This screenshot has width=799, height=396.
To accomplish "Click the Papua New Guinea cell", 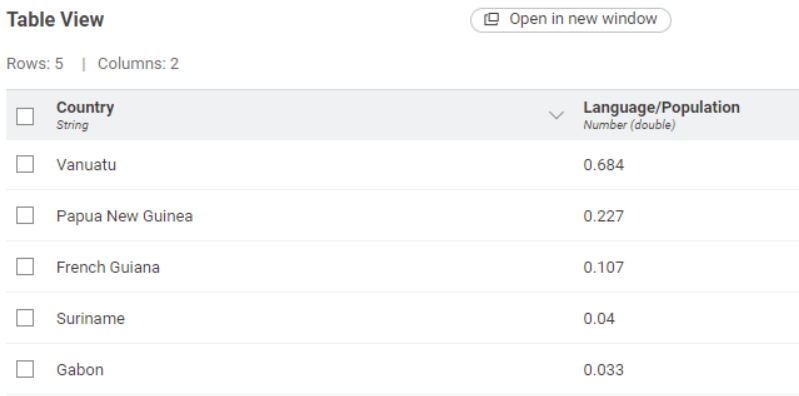I will 124,216.
